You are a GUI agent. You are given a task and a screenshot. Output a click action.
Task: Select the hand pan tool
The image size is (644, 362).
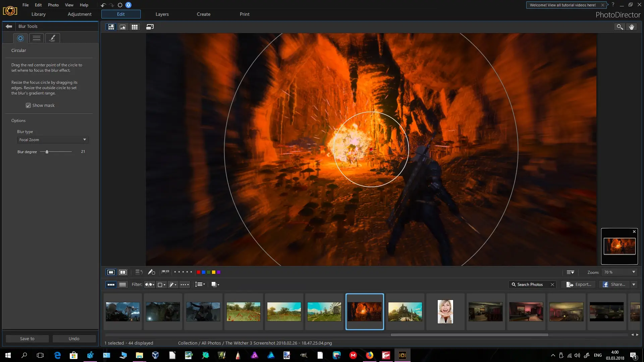point(632,27)
